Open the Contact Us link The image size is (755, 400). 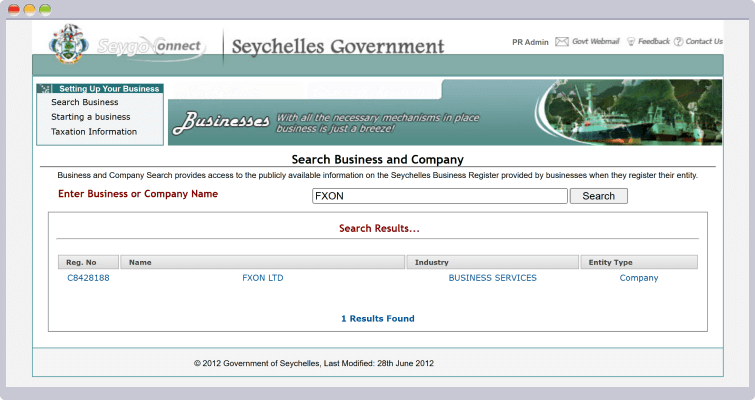tap(704, 41)
